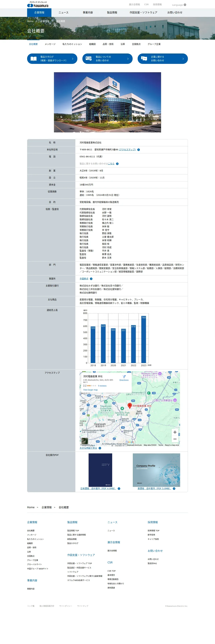Click the chevron on 企業に関するお問い合わせ button
This screenshot has width=215, height=644.
[183, 59]
